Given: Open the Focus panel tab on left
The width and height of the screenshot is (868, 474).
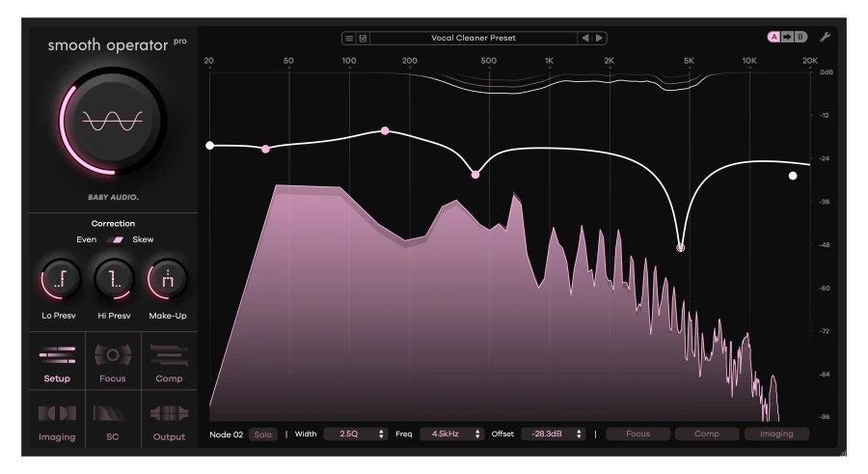Looking at the screenshot, I should [113, 363].
